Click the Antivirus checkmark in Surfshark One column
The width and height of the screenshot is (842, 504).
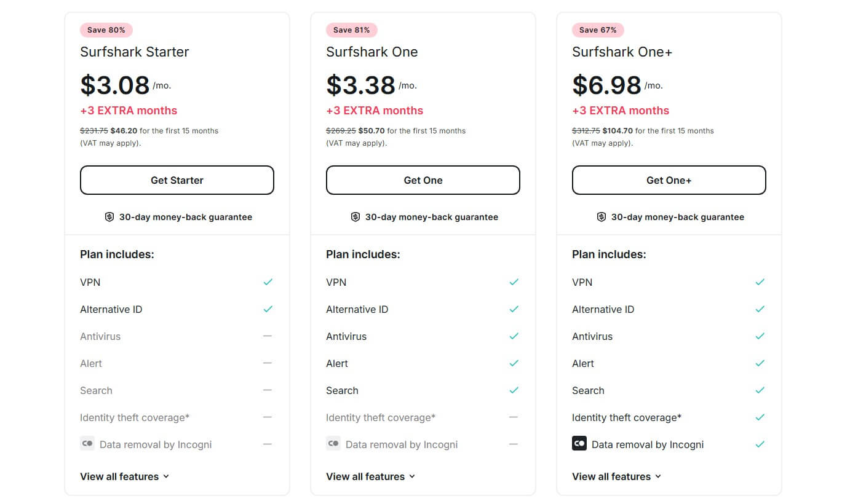point(514,336)
